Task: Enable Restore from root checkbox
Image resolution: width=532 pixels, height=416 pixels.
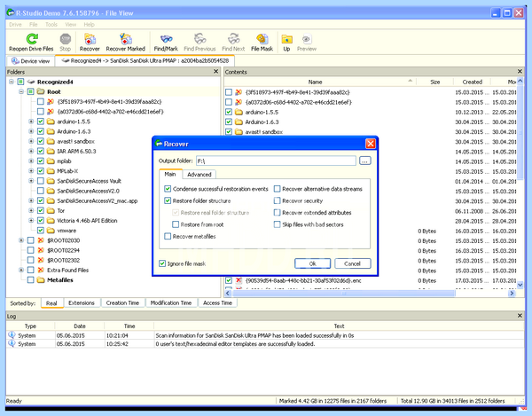Action: pyautogui.click(x=176, y=224)
